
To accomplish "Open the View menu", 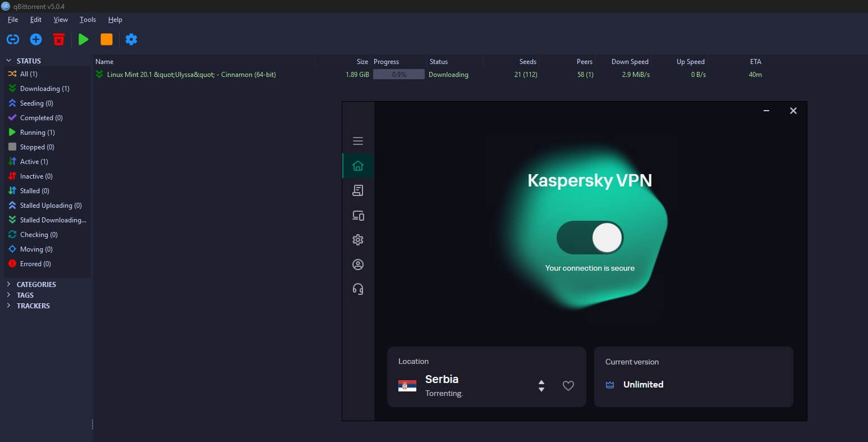I will point(60,19).
